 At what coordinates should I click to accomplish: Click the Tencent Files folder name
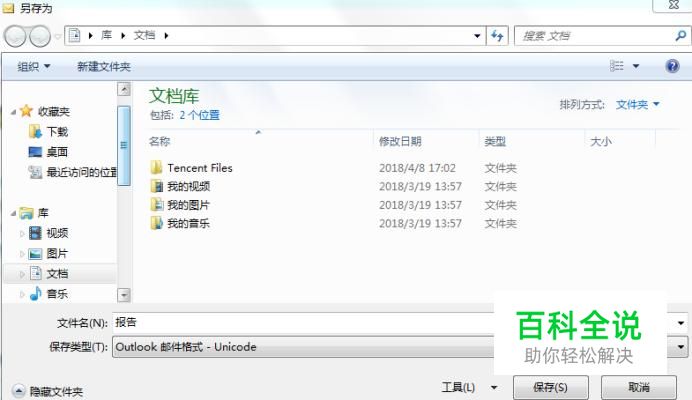[x=200, y=168]
